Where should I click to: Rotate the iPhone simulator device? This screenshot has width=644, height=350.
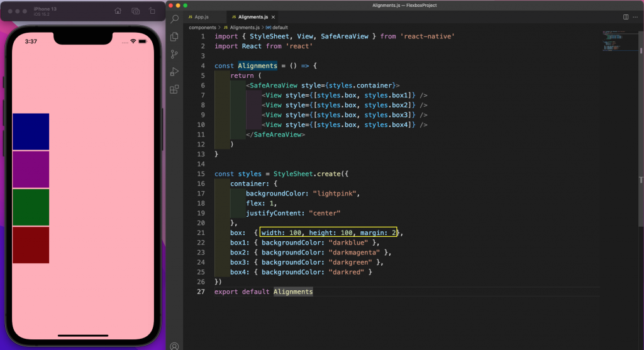(152, 11)
